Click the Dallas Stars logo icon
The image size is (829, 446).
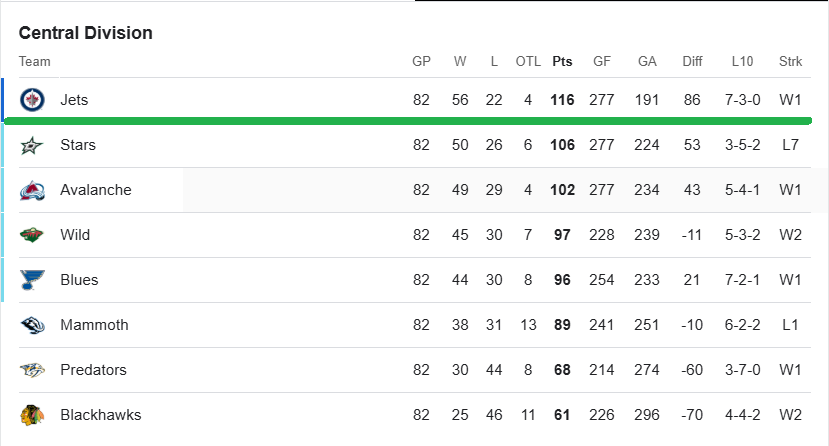coord(32,145)
